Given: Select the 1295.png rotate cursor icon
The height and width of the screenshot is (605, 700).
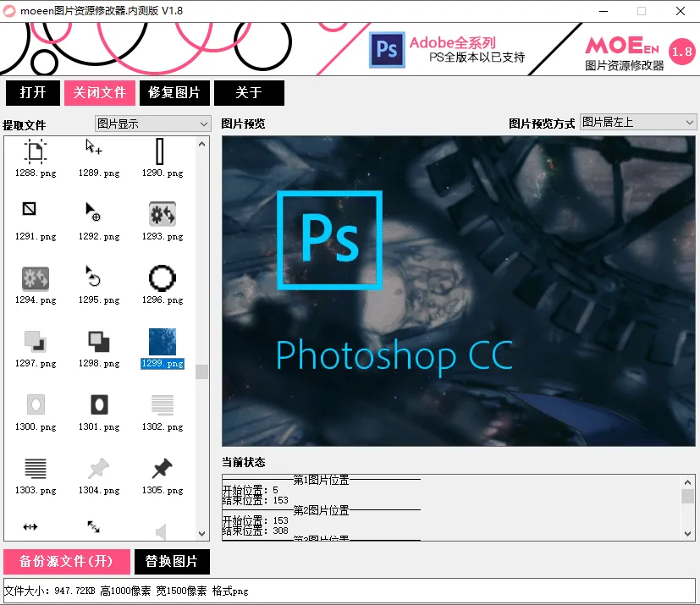Looking at the screenshot, I should (93, 276).
